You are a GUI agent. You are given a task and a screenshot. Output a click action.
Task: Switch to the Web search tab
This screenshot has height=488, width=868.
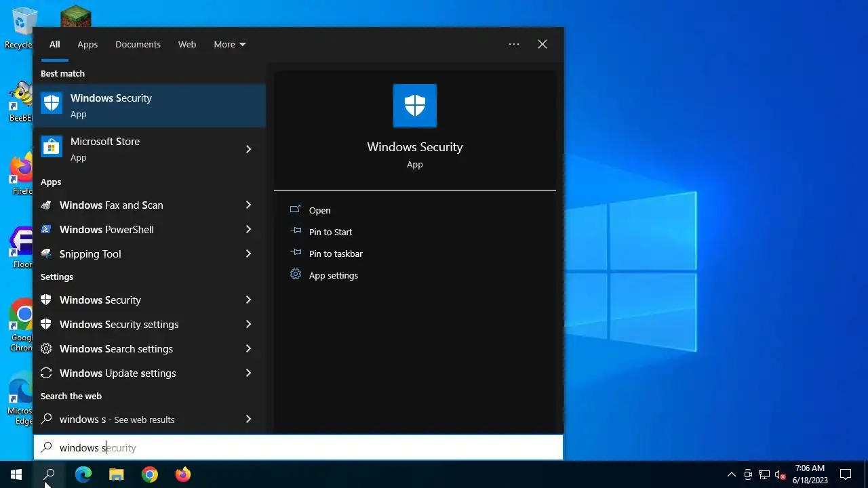point(187,44)
